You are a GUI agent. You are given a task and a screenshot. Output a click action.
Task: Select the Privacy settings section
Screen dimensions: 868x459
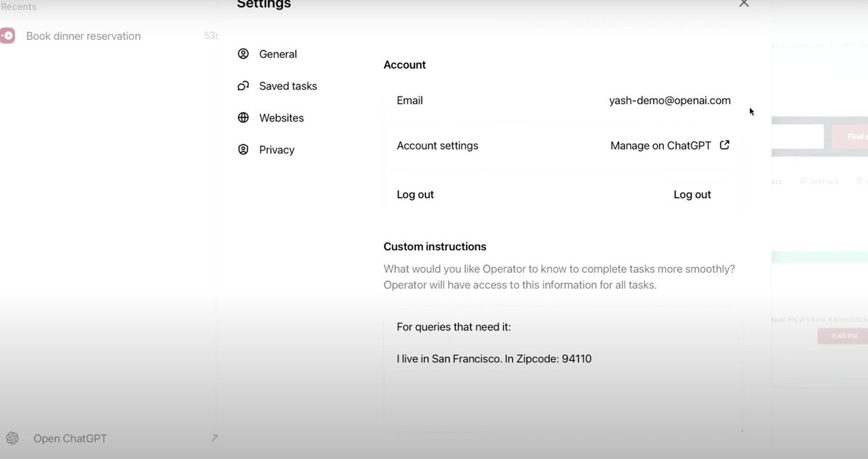tap(266, 150)
